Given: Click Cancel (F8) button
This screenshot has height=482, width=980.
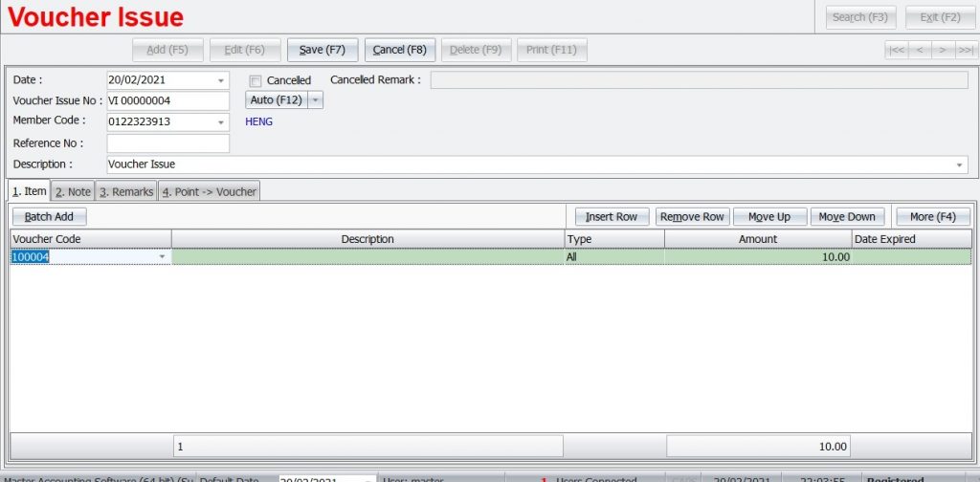Looking at the screenshot, I should (400, 50).
